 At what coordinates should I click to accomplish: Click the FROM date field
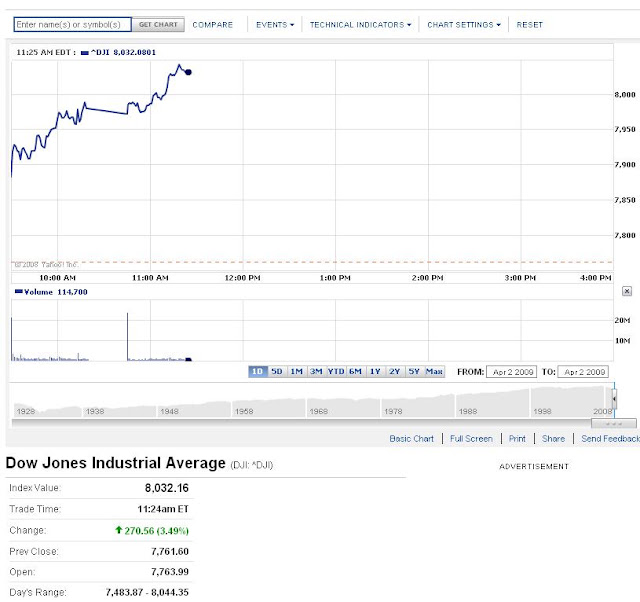pos(511,372)
